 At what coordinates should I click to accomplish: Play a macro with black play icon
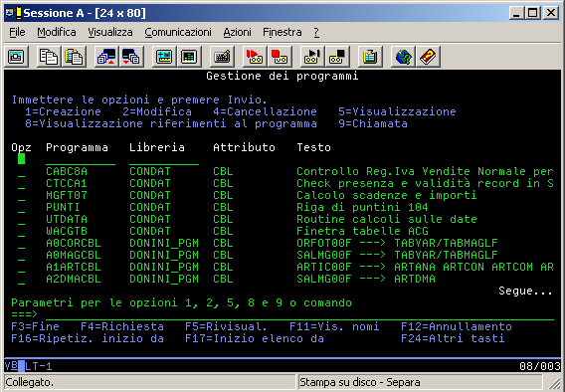coord(312,57)
